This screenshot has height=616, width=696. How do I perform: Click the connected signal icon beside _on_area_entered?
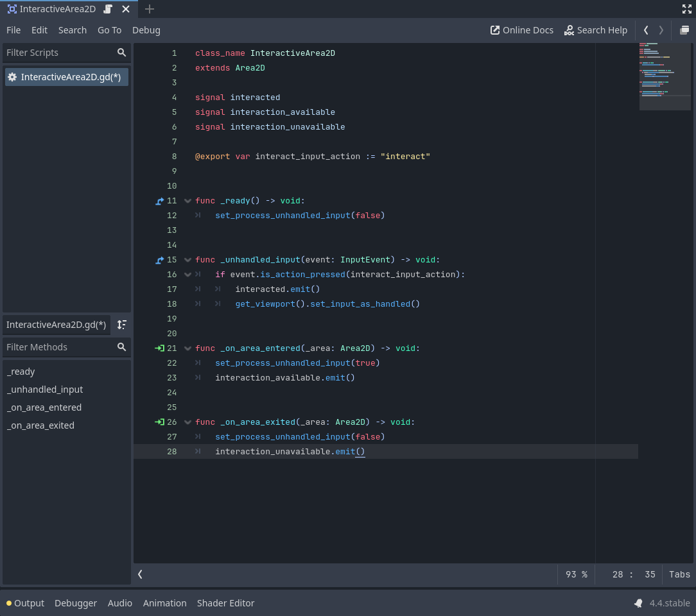(159, 348)
